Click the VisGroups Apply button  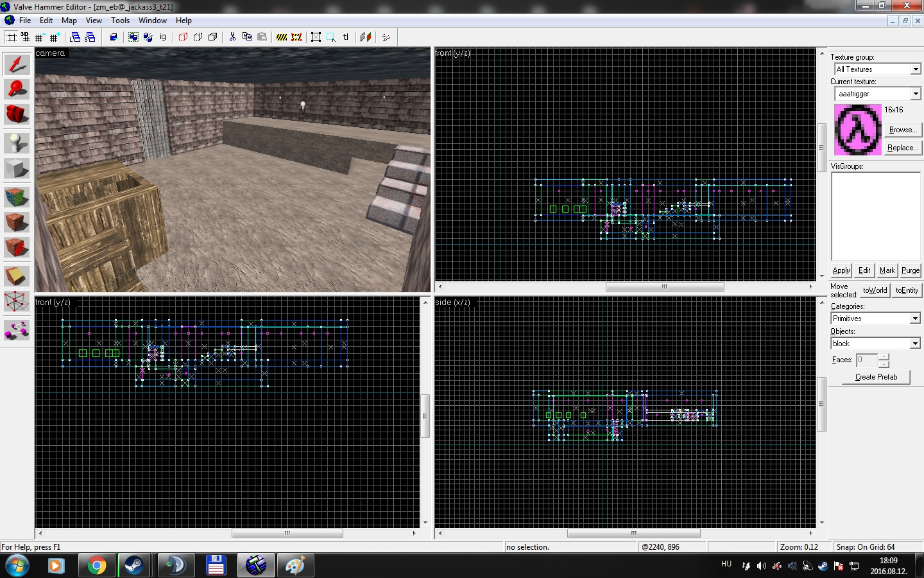841,270
